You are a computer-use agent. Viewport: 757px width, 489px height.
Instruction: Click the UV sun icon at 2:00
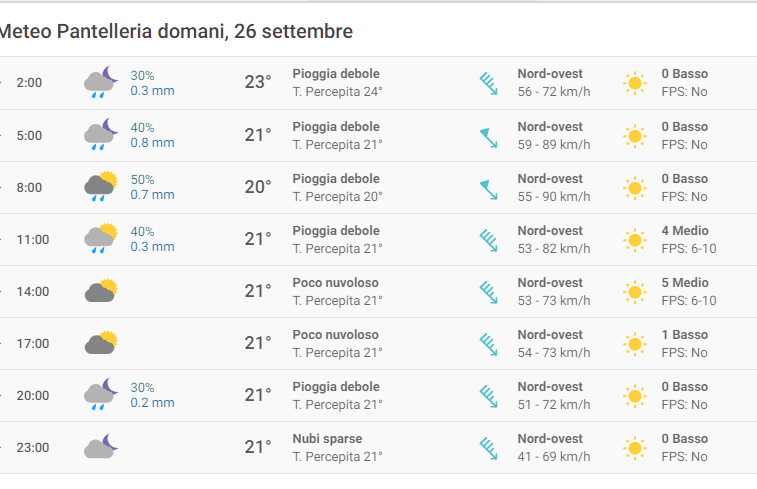tap(634, 83)
